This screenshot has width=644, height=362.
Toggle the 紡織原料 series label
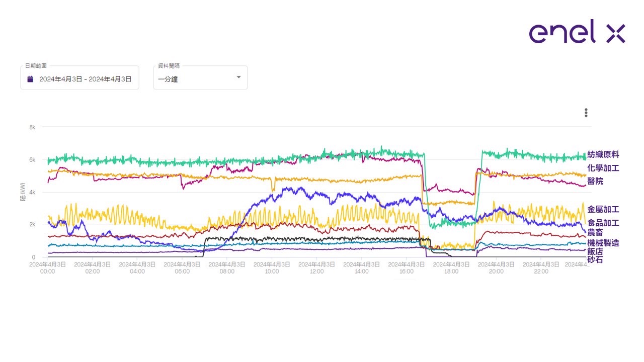click(x=603, y=155)
